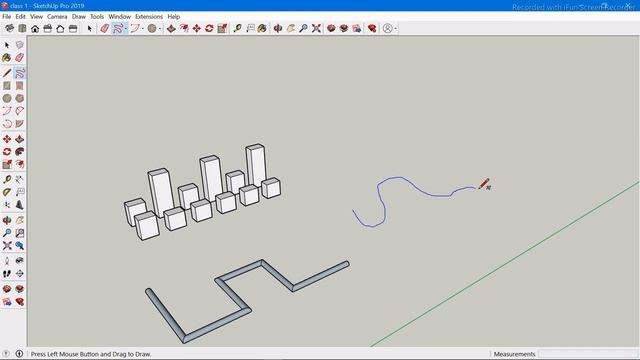Click Zoom Window tool in left tool set
The width and height of the screenshot is (640, 360).
tap(20, 233)
